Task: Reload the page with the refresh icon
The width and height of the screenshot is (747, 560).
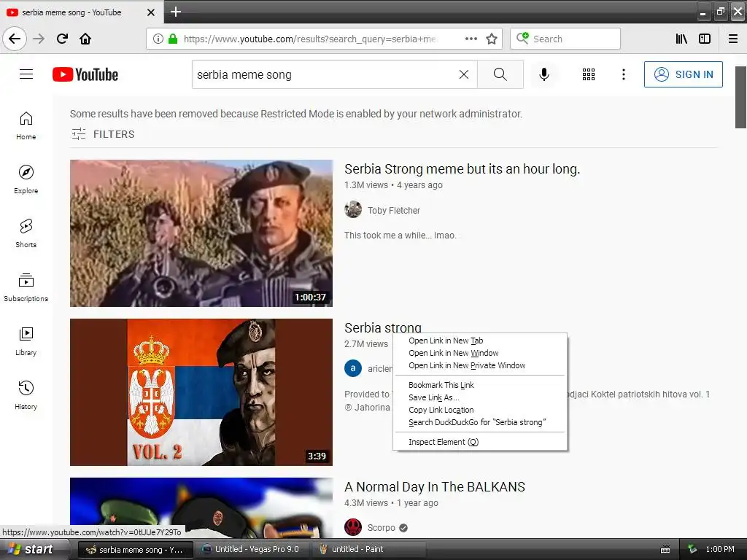Action: click(x=62, y=39)
